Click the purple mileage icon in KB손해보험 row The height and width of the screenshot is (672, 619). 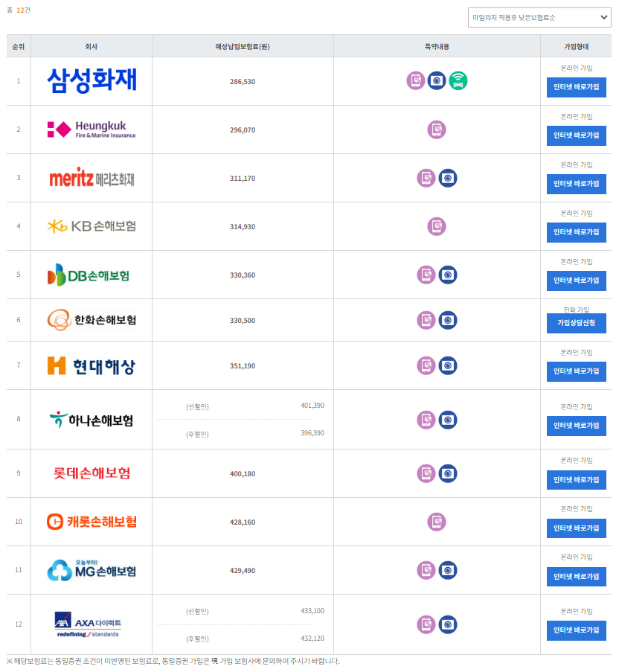[437, 226]
